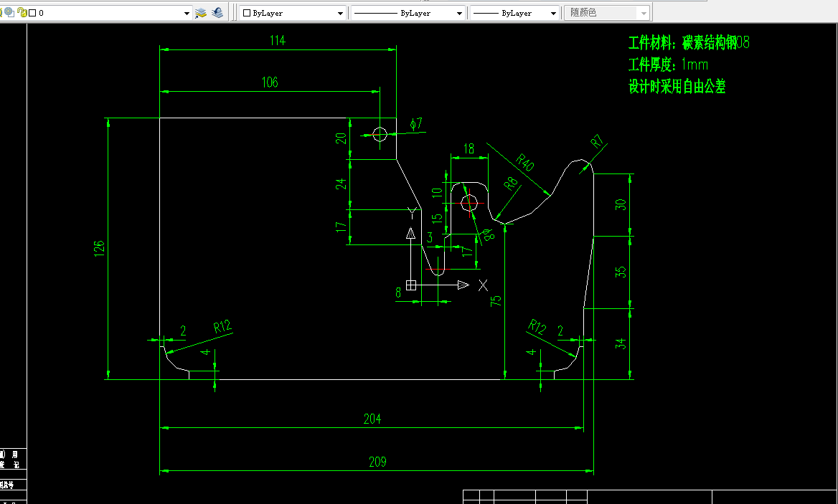Image resolution: width=838 pixels, height=504 pixels.
Task: Click the Layer Previous icon
Action: pos(217,12)
